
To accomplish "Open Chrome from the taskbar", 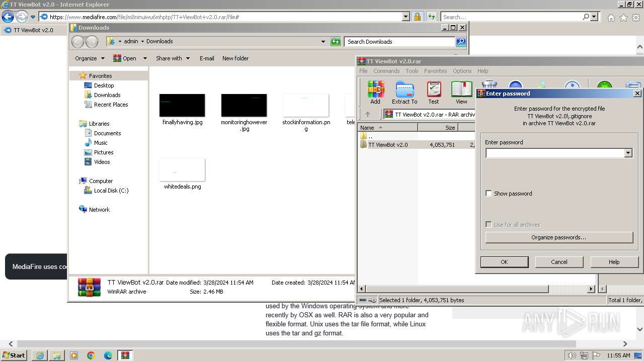I will tap(91, 355).
